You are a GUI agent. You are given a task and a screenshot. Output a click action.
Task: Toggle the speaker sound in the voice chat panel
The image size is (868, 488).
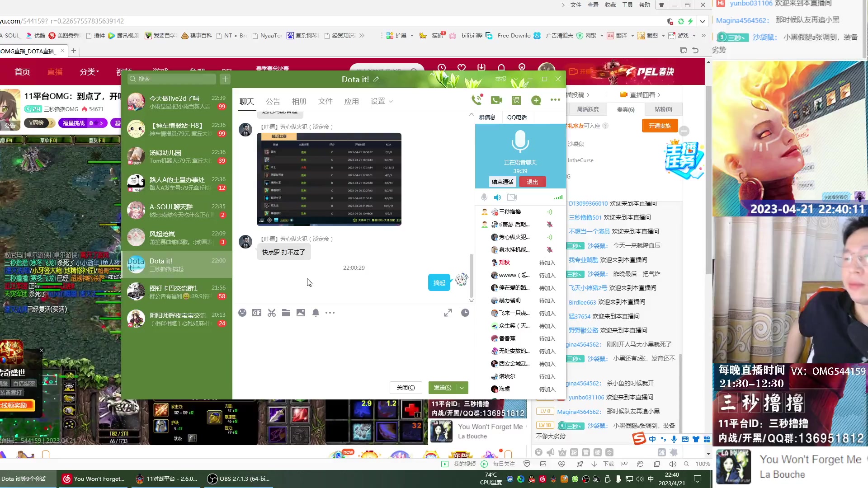[498, 197]
